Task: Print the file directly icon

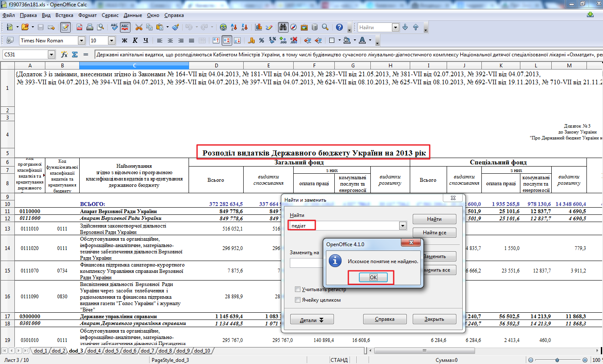Action: tap(90, 27)
